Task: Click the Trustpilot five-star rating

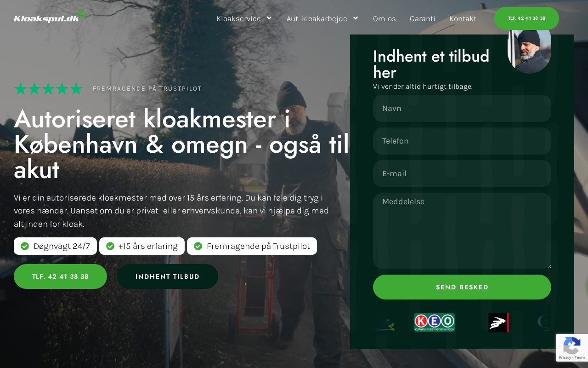Action: 48,89
